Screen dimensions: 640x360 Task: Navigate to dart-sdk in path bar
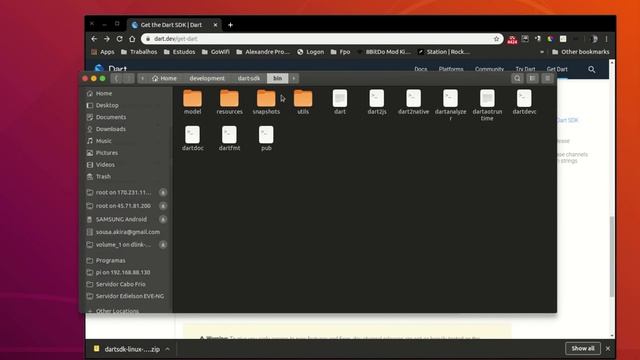(249, 78)
